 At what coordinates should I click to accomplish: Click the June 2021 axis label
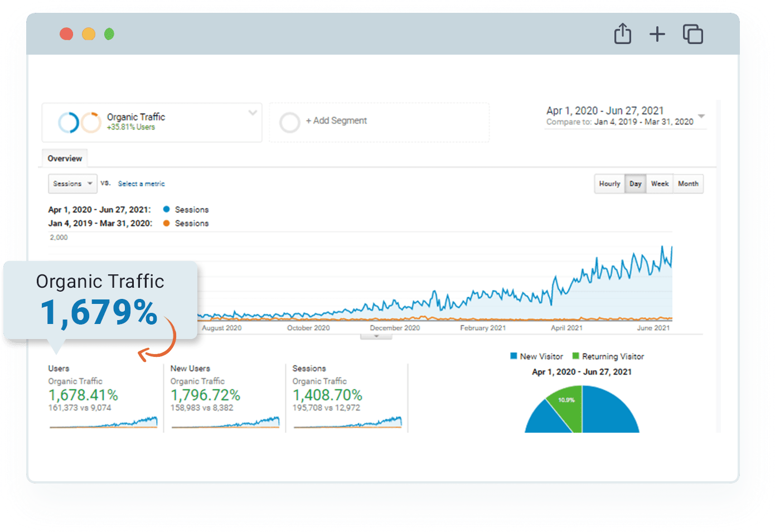[653, 328]
